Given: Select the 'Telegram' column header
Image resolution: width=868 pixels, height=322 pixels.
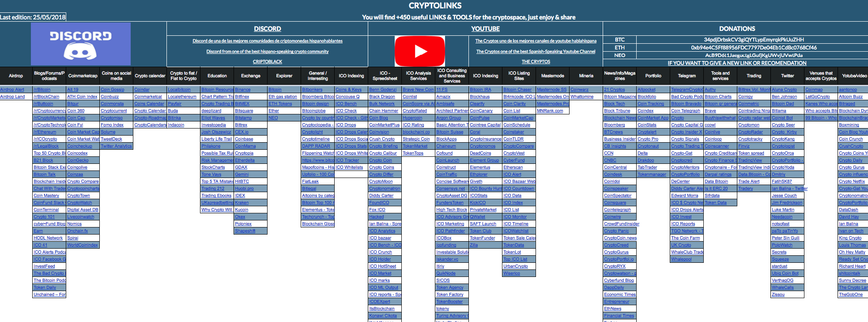Looking at the screenshot, I should point(687,76).
